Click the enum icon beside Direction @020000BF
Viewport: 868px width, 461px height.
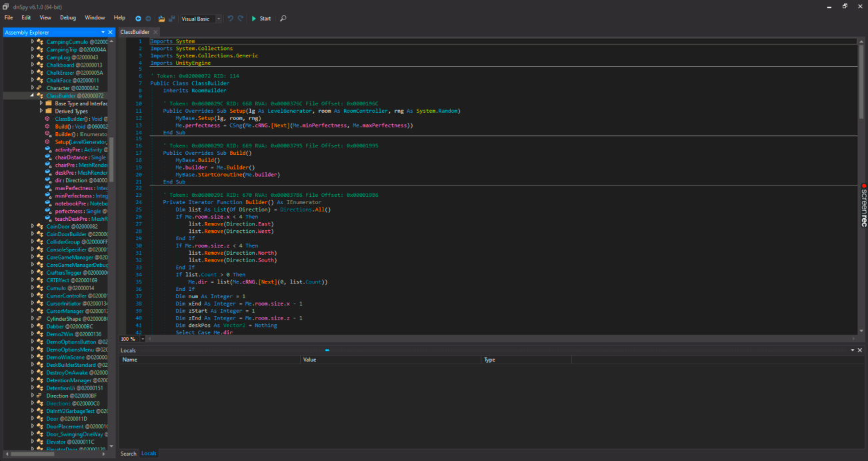40,396
